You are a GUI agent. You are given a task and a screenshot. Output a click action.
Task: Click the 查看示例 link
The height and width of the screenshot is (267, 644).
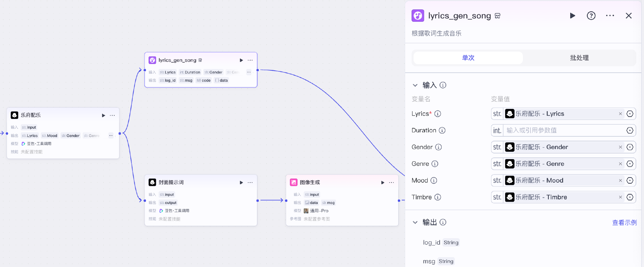click(624, 222)
